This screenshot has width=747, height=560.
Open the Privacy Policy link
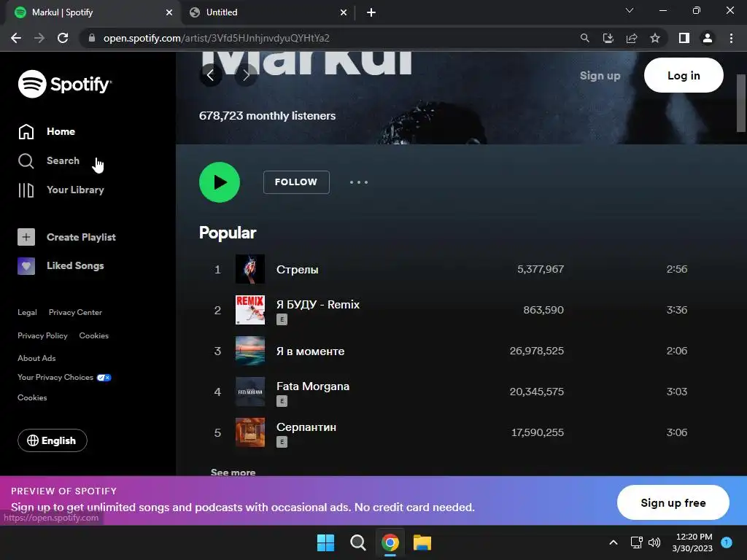pos(42,335)
